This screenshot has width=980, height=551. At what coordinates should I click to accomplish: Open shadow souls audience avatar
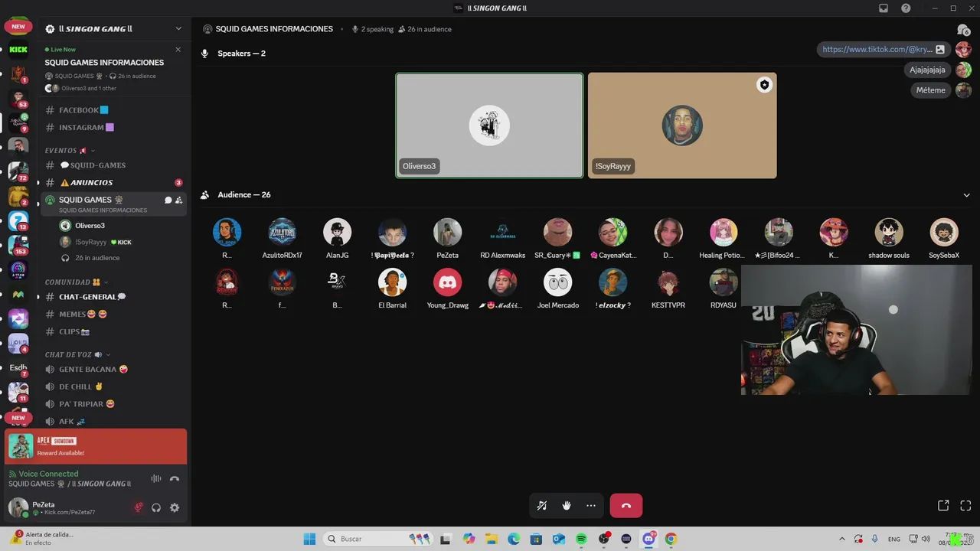point(888,233)
